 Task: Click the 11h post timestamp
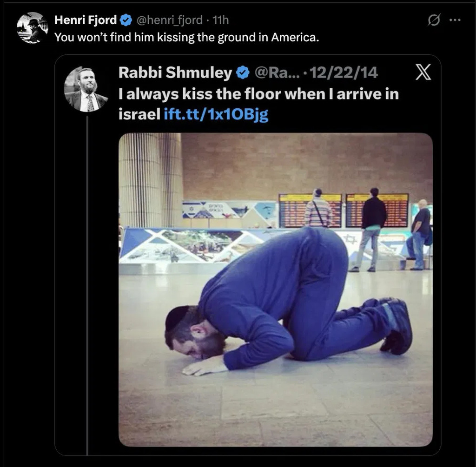click(x=221, y=20)
